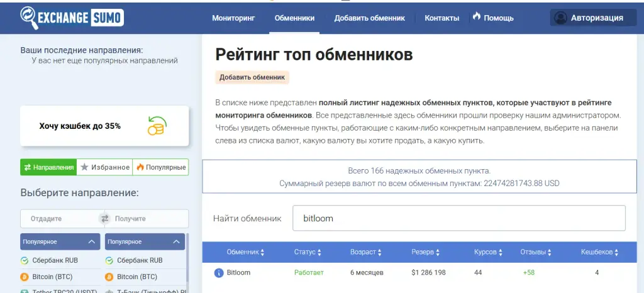Viewport: 644px width, 293px height.
Task: Sort the table by Резерв
Action: [426, 252]
